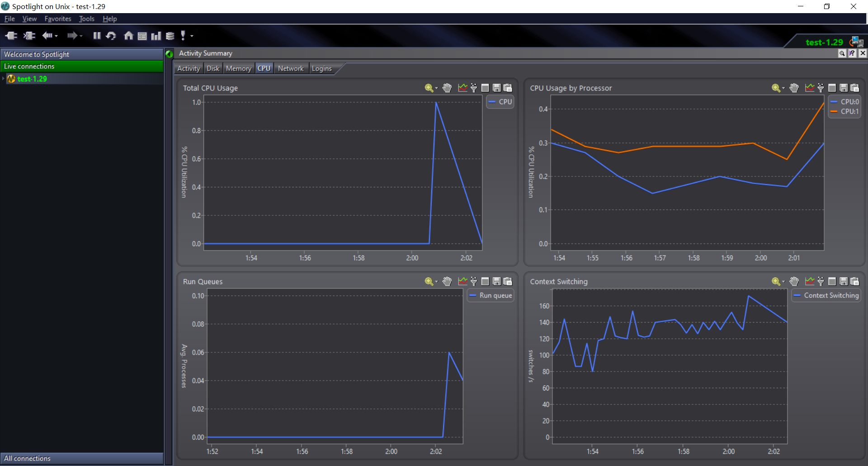Viewport: 868px width, 466px height.
Task: Open the bar chart toolbar icon
Action: 156,36
